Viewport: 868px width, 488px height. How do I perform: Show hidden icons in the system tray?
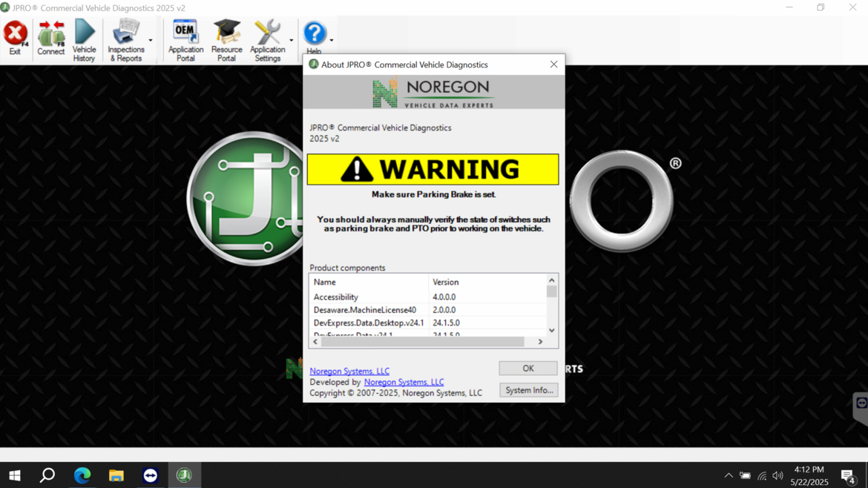[x=728, y=475]
